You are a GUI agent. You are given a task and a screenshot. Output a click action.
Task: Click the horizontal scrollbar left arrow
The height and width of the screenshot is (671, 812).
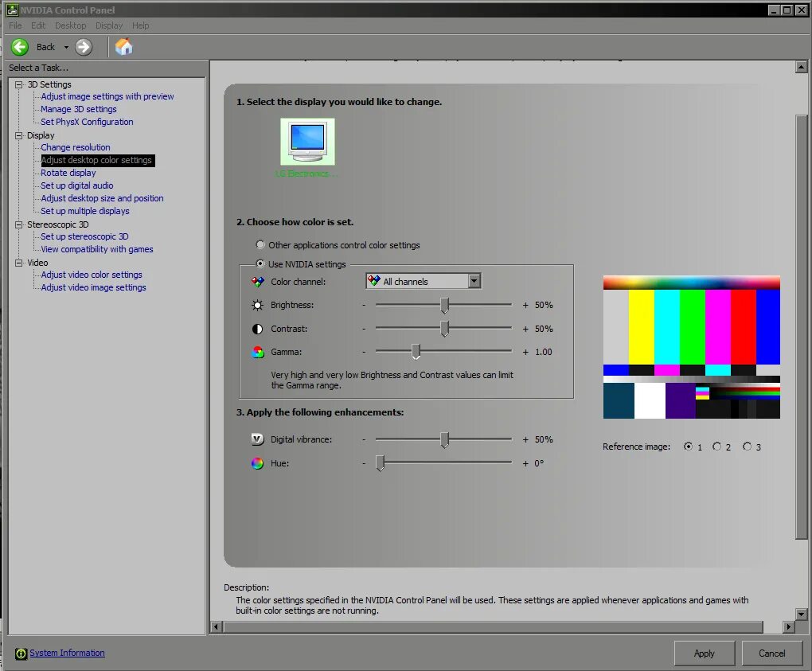pyautogui.click(x=217, y=627)
